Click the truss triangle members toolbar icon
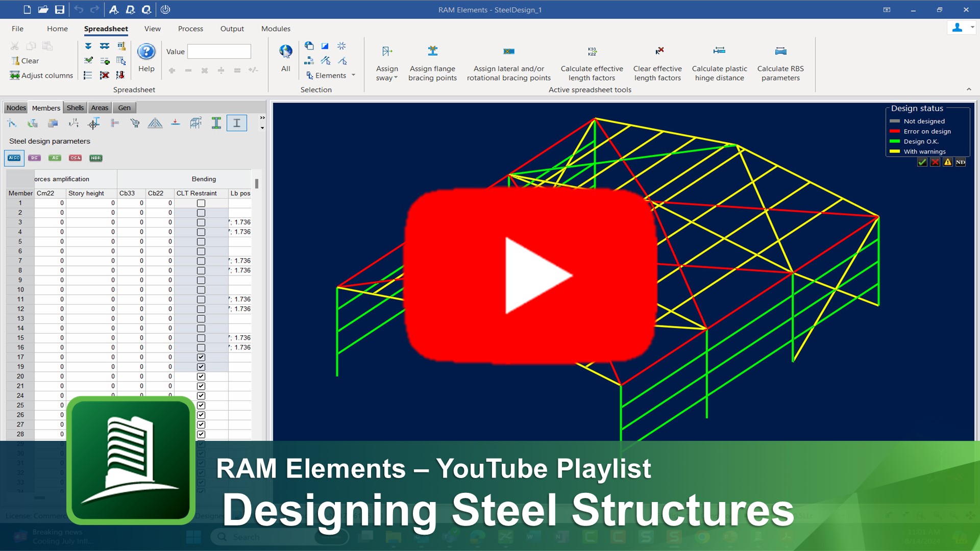980x551 pixels. [155, 123]
